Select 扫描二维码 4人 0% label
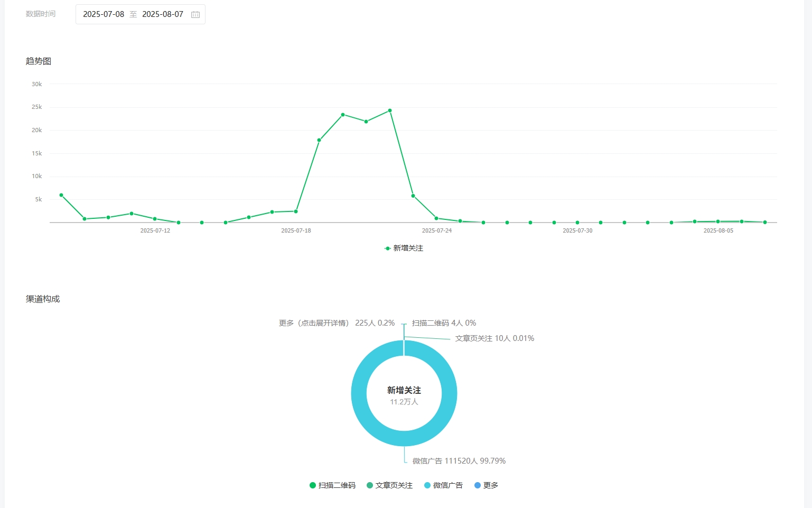 pyautogui.click(x=444, y=323)
